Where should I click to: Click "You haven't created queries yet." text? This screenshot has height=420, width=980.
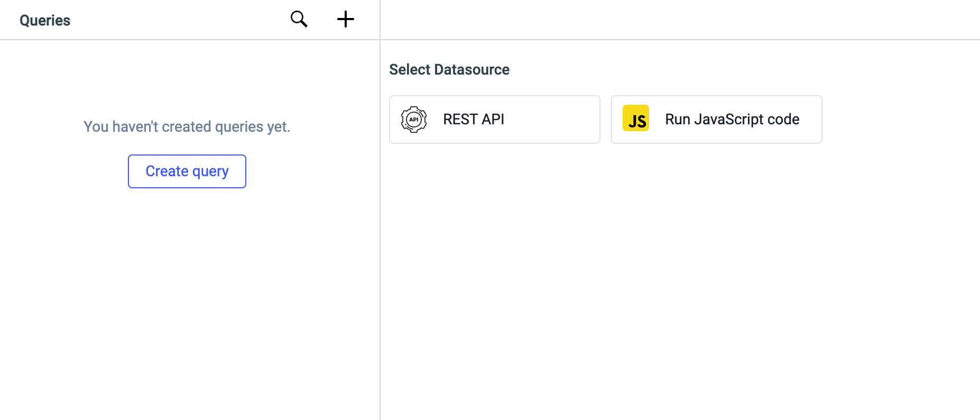pos(187,127)
